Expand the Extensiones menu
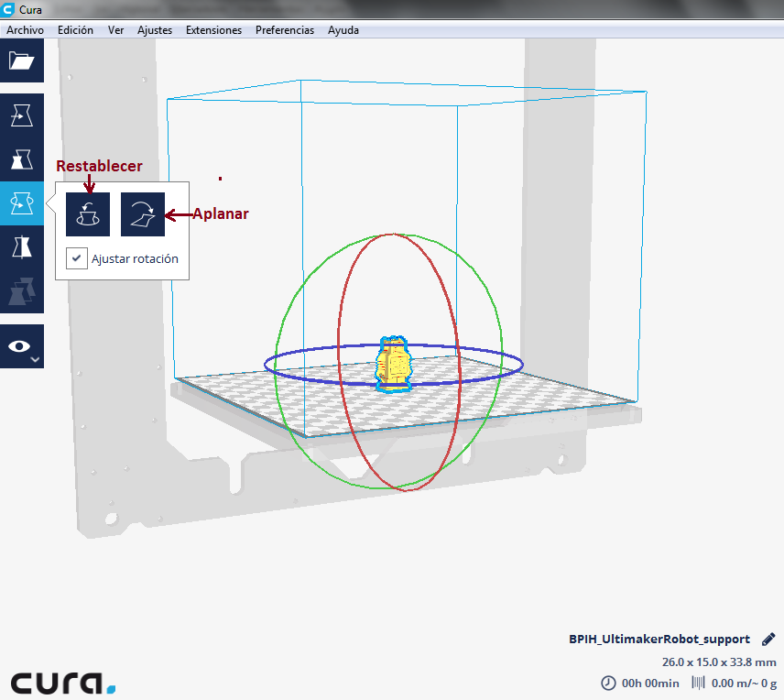The height and width of the screenshot is (700, 784). coord(213,30)
